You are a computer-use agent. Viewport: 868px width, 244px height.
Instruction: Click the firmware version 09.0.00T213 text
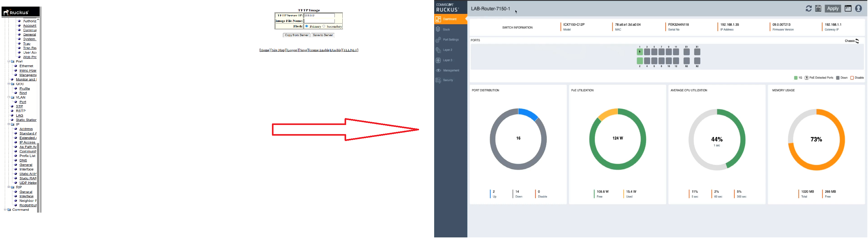(x=782, y=24)
